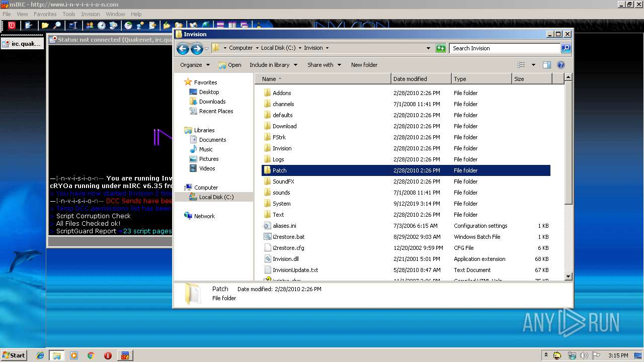Click the Send File disc icon in mIRC

[x=128, y=25]
